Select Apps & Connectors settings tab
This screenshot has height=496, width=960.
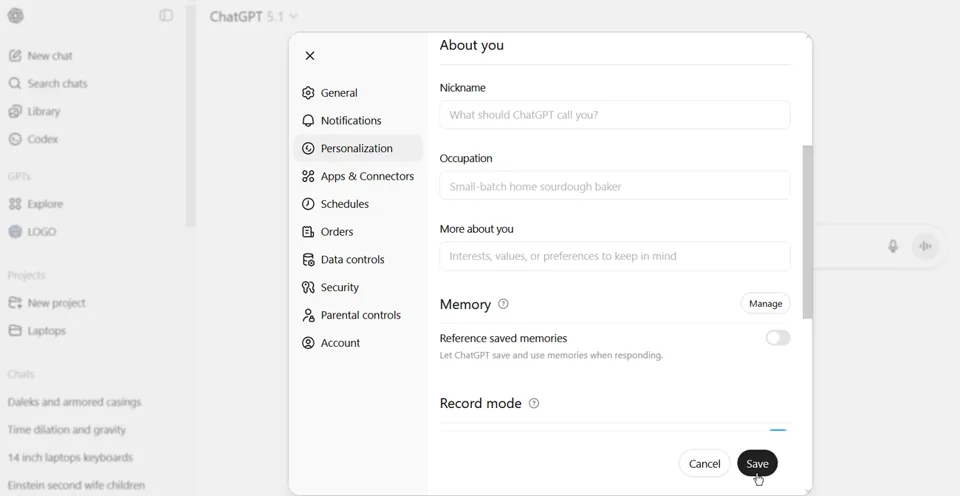(367, 176)
